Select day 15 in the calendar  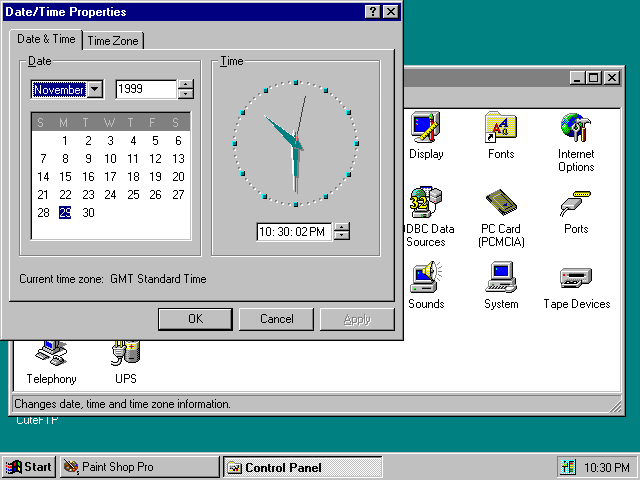click(66, 177)
